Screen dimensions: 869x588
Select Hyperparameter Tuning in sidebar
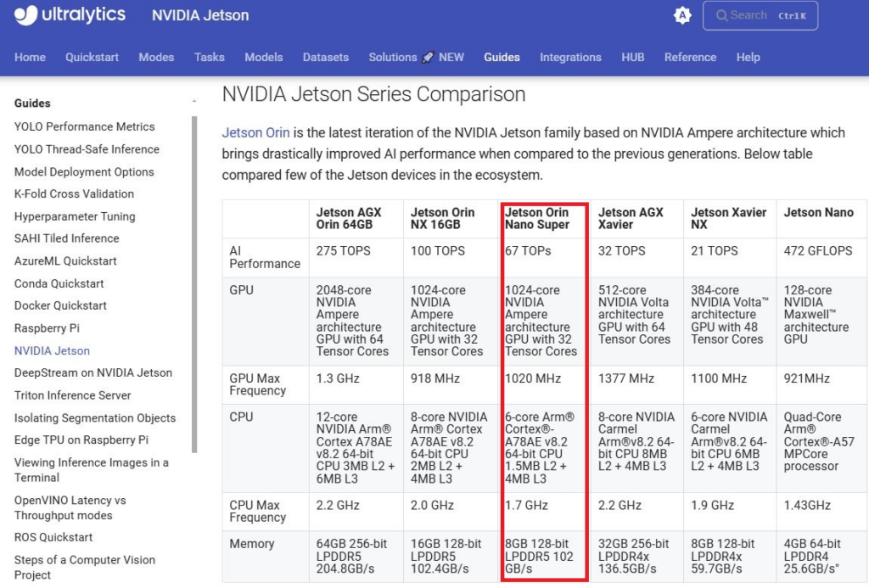coord(75,216)
